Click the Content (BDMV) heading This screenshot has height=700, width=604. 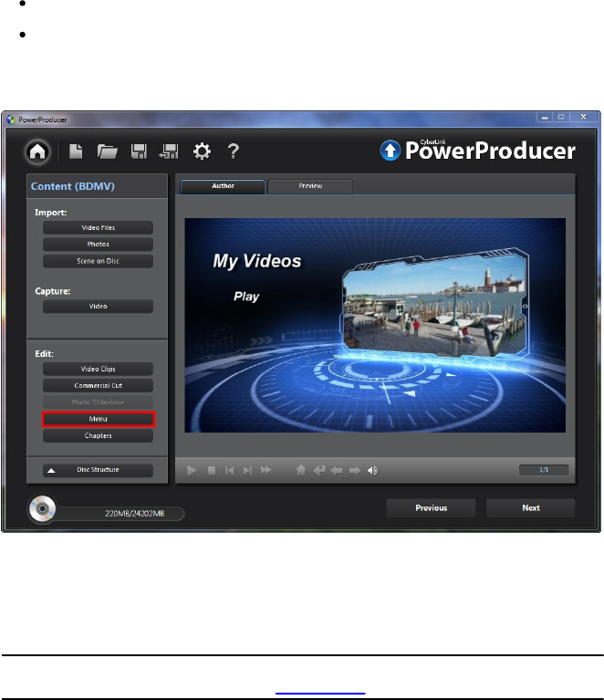pyautogui.click(x=73, y=186)
